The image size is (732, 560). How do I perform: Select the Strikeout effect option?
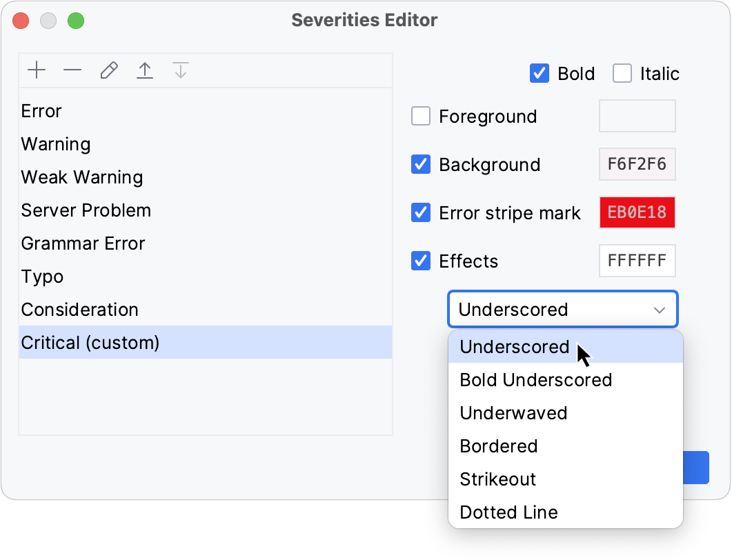[x=497, y=479]
